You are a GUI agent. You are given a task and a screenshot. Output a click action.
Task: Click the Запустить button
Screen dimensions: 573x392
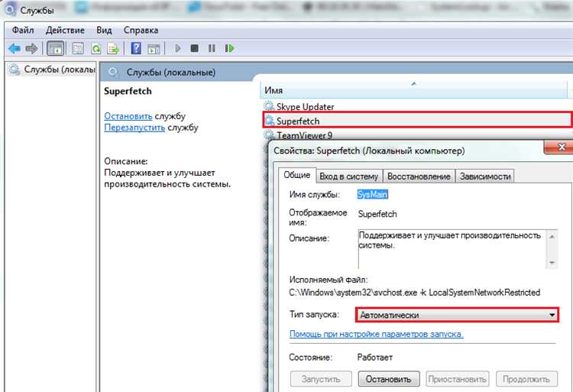click(x=321, y=379)
